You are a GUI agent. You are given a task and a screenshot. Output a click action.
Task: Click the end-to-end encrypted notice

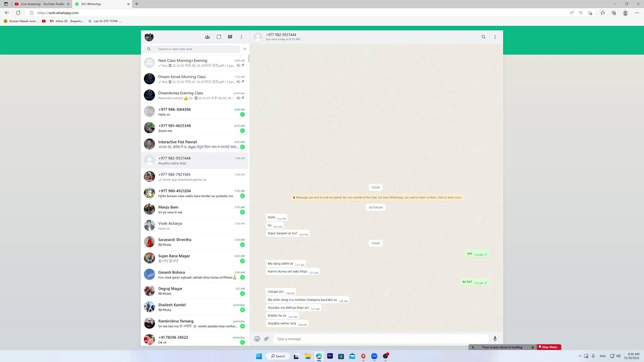[x=377, y=198]
